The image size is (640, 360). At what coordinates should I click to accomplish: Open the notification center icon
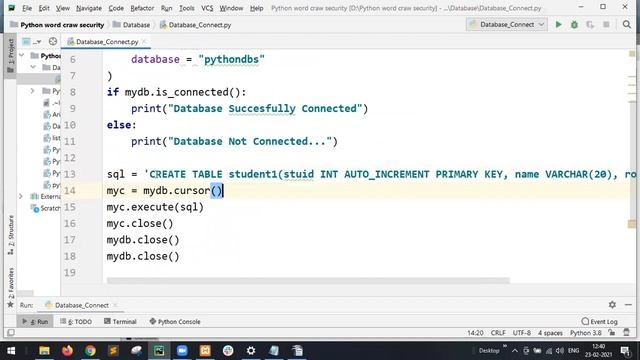(625, 350)
